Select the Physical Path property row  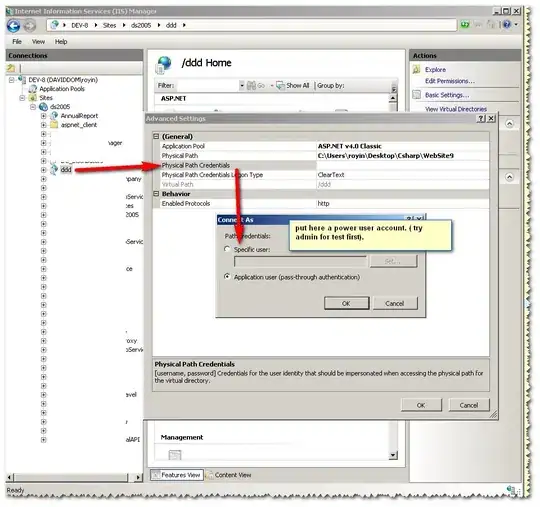pos(321,156)
